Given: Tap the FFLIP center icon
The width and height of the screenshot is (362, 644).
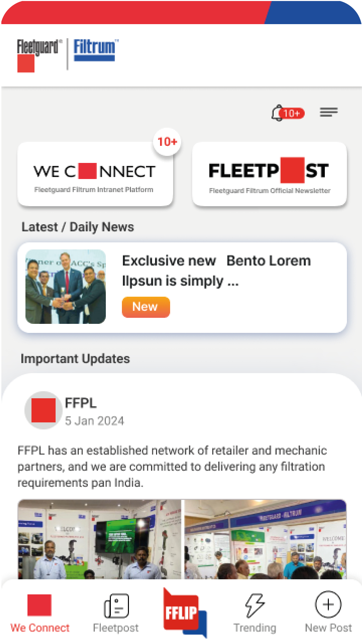Looking at the screenshot, I should tap(185, 612).
